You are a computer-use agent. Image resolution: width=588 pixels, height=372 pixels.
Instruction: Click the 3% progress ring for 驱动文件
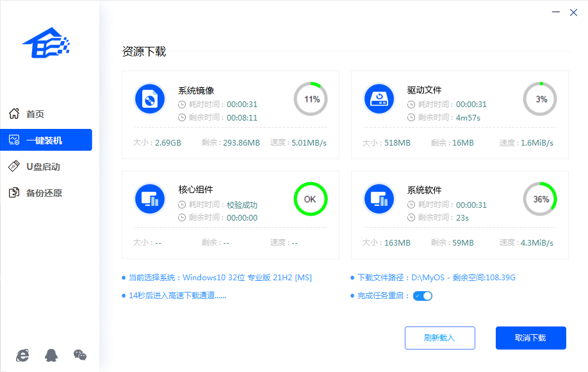coord(540,99)
